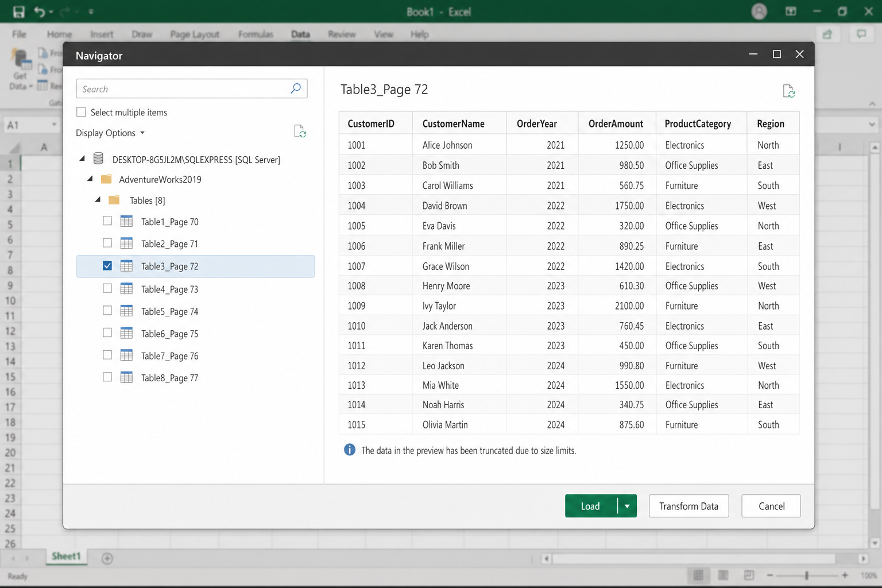Open the Name Box dropdown in Excel
The width and height of the screenshot is (882, 588).
click(54, 124)
